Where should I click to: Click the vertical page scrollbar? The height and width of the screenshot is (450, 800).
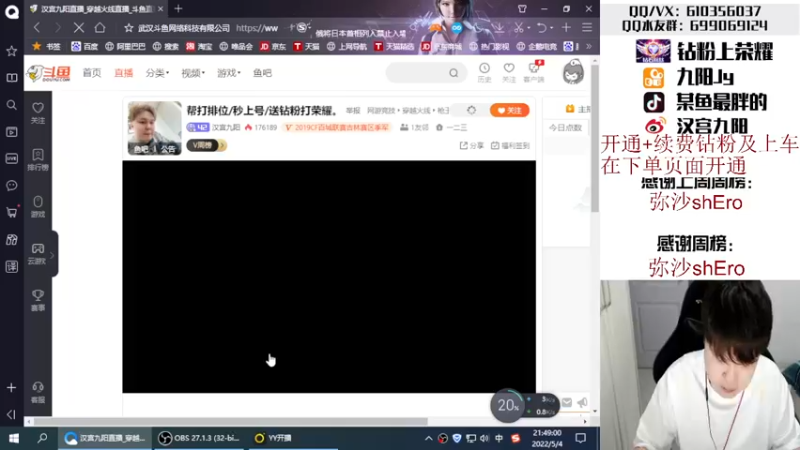pos(595,138)
